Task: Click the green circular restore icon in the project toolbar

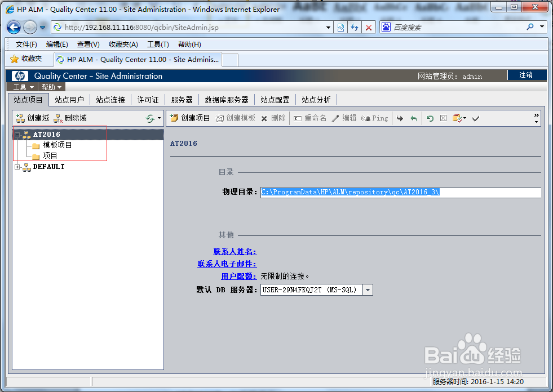Action: pos(430,118)
